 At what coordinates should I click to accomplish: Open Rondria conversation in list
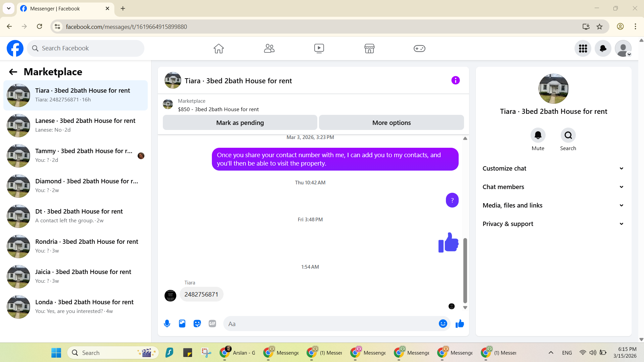[76, 246]
